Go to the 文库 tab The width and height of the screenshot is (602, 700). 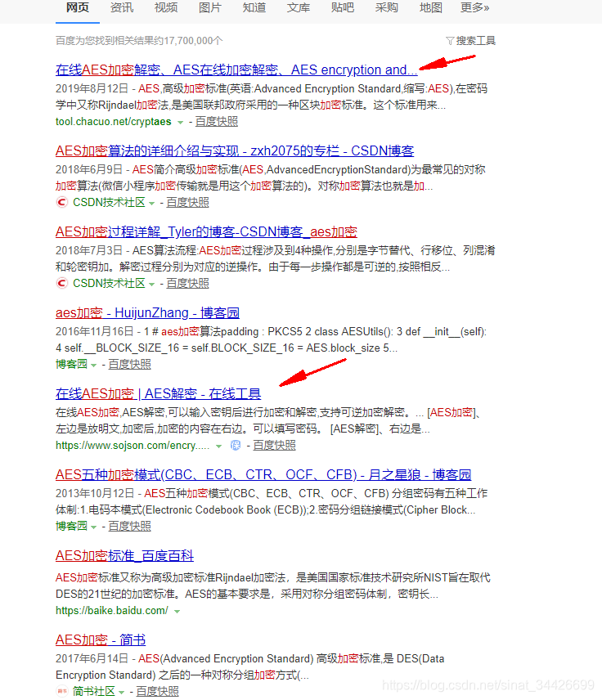click(299, 8)
